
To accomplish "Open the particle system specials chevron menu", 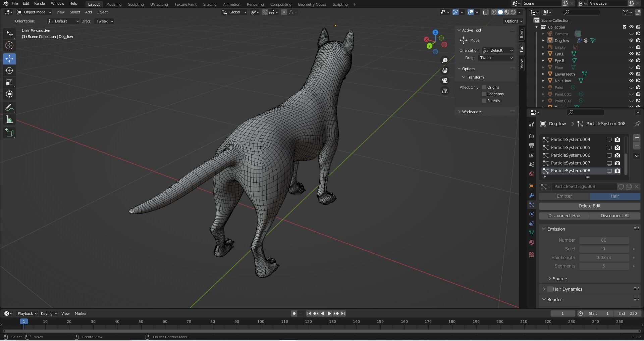I will click(x=637, y=156).
